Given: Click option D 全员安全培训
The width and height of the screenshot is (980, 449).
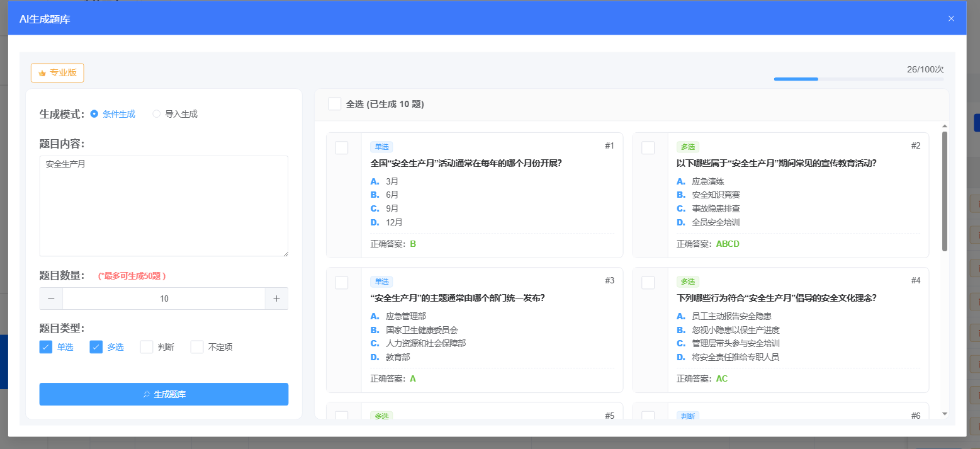Looking at the screenshot, I should pos(709,222).
